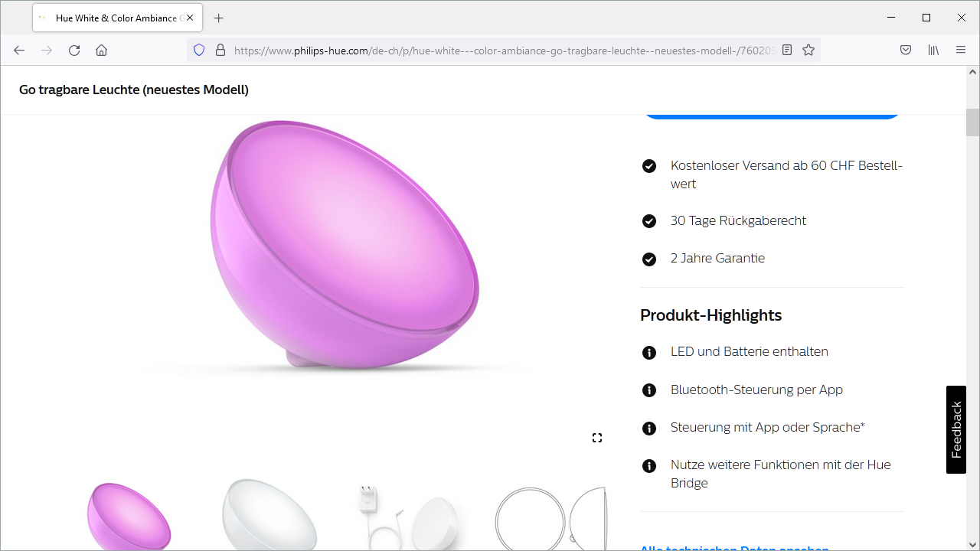Click the forward navigation arrow
The height and width of the screenshot is (551, 980).
pyautogui.click(x=47, y=50)
